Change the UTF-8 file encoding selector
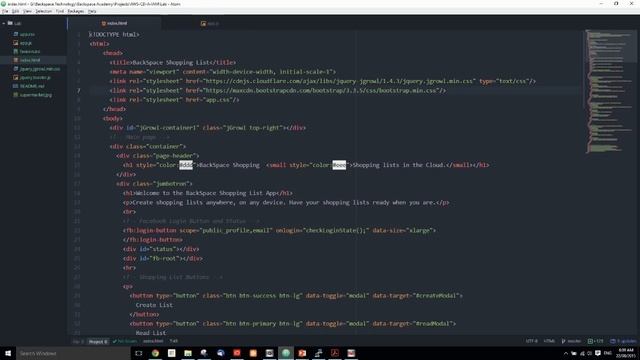This screenshot has height=360, width=640. 531,341
